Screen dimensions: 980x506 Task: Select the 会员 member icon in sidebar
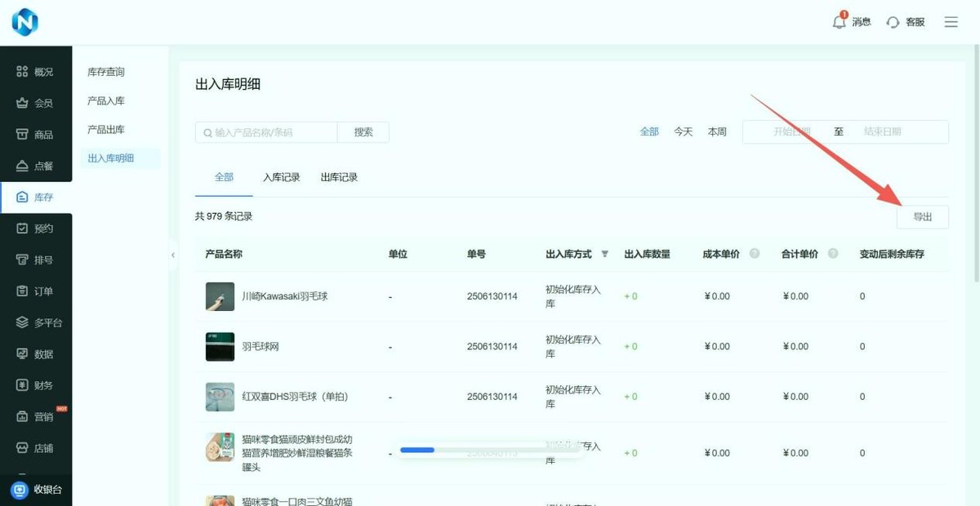point(34,102)
